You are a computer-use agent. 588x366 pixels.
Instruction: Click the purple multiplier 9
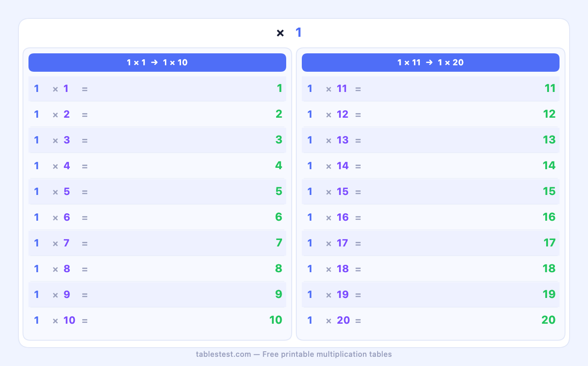pyautogui.click(x=67, y=294)
